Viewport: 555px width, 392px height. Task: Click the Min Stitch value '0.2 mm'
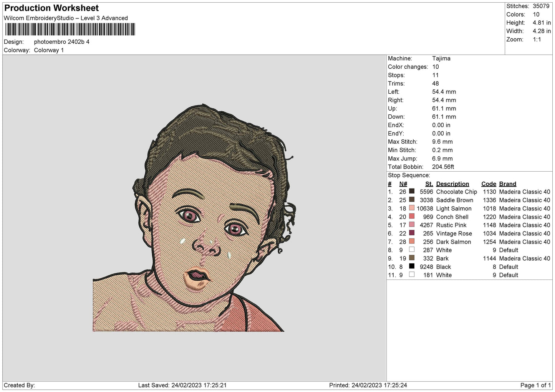click(x=442, y=150)
